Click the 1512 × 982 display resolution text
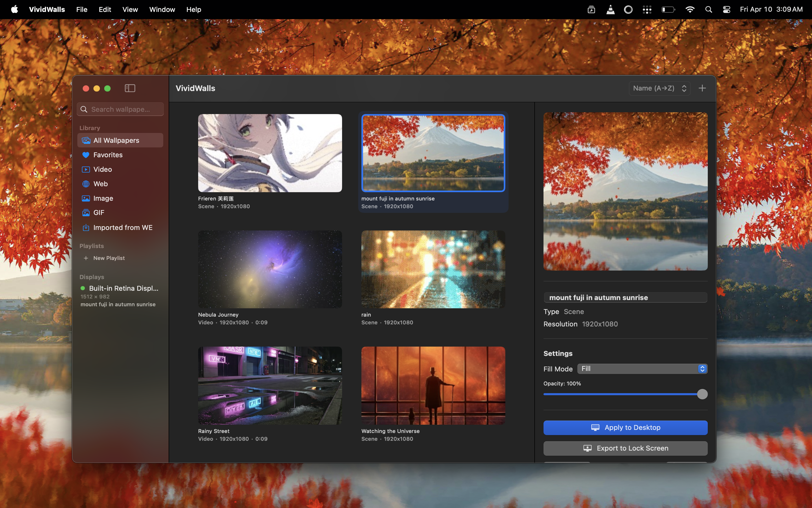The image size is (812, 508). 95,296
